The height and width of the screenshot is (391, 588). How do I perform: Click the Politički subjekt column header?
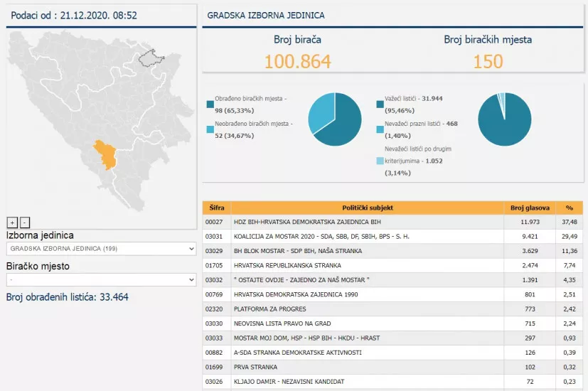(367, 208)
